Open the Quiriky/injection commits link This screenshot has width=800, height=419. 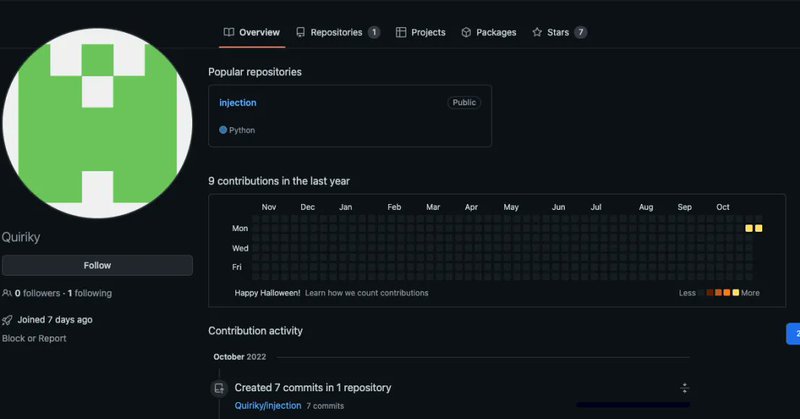268,406
